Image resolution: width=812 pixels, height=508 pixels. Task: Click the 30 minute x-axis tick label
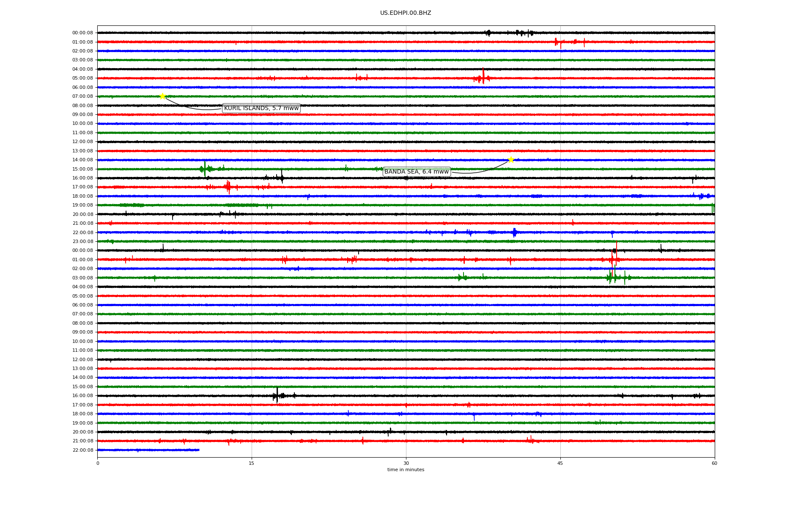(406, 463)
